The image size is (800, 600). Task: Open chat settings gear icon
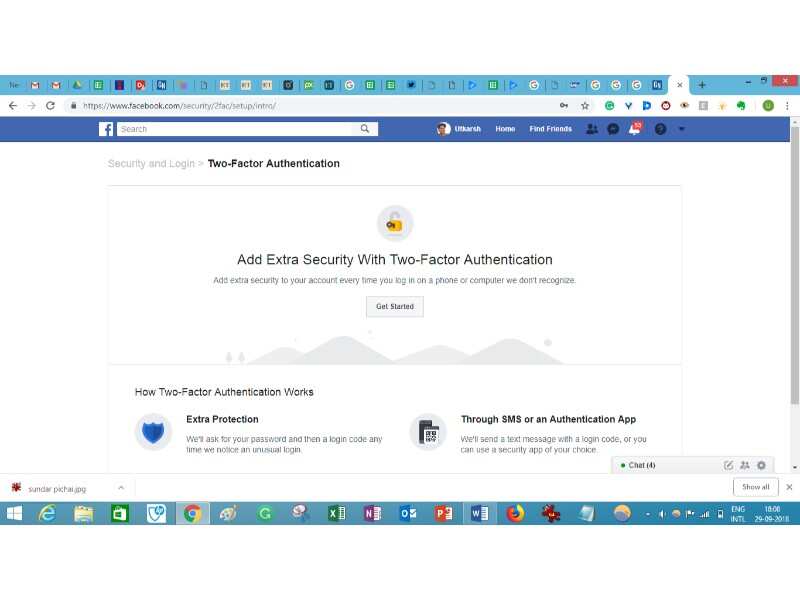(x=761, y=465)
